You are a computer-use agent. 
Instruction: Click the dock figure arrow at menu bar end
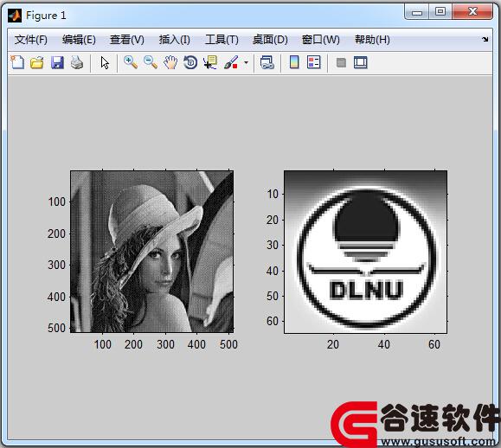pos(485,39)
